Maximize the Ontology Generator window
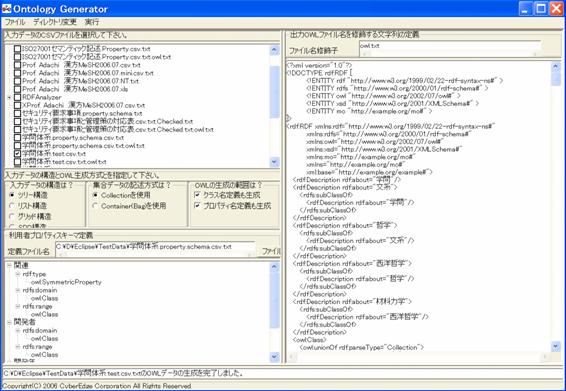 [541, 9]
